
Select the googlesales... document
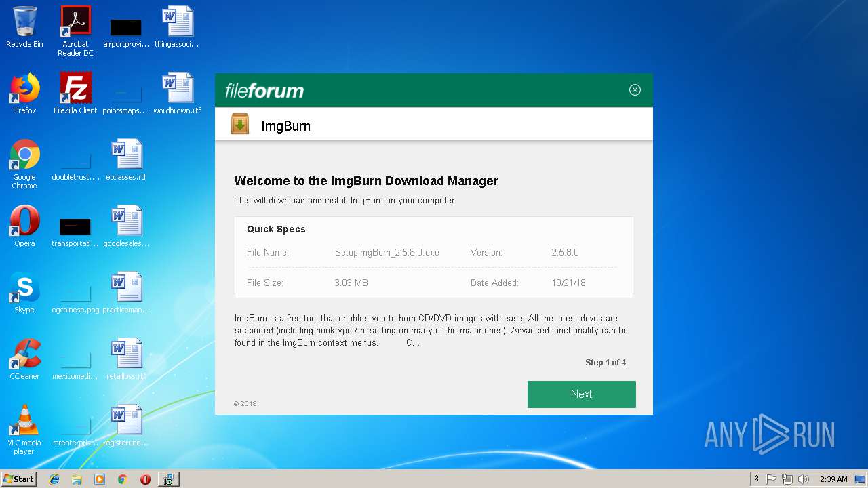click(126, 226)
